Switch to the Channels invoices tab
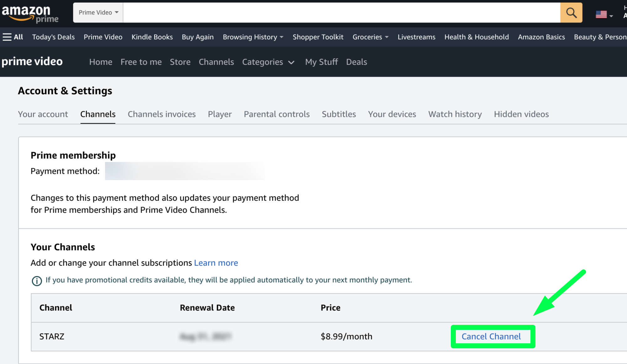The image size is (627, 364). pyautogui.click(x=161, y=113)
